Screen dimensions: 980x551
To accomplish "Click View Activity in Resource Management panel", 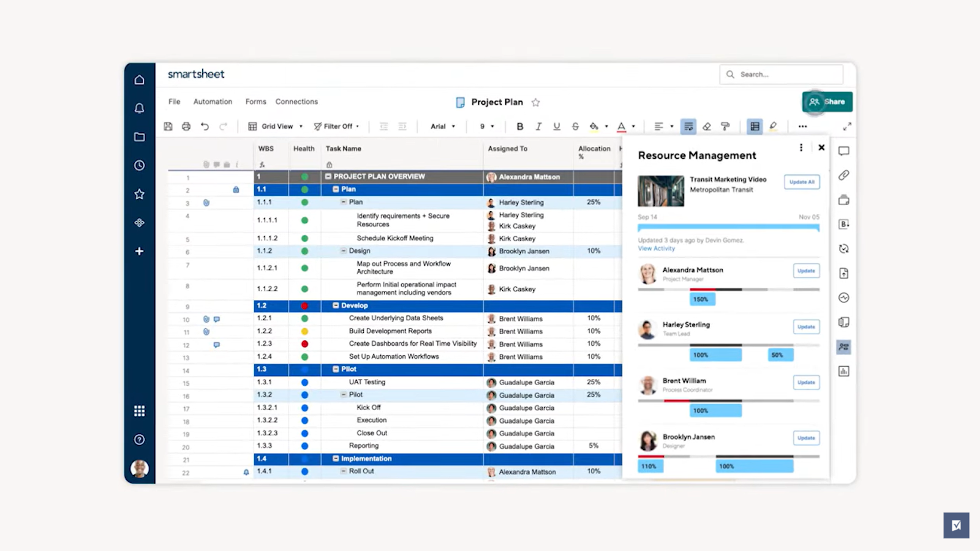I will (x=656, y=249).
